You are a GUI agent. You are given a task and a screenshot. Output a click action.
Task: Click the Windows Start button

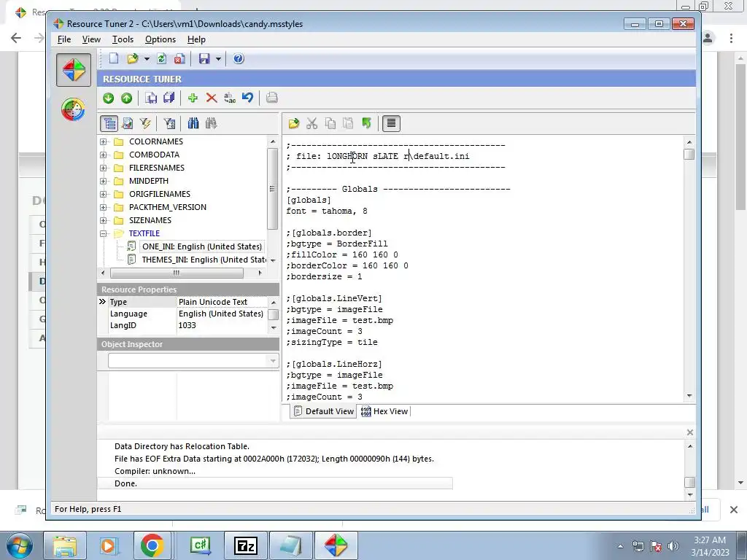point(20,545)
